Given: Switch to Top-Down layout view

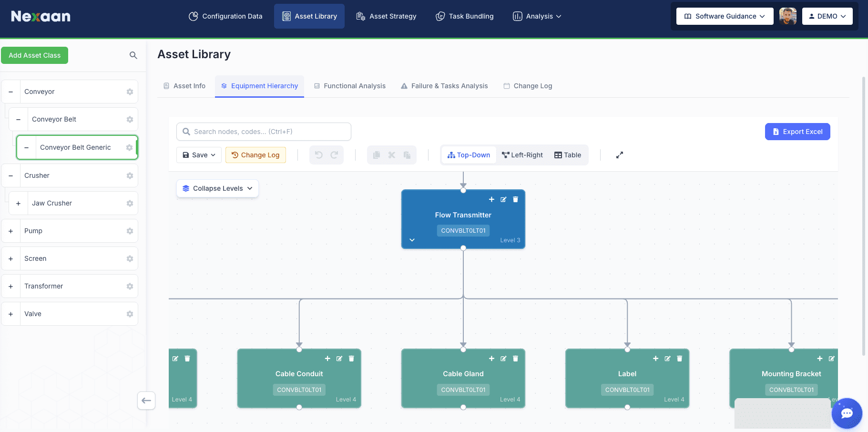Looking at the screenshot, I should click(x=469, y=155).
